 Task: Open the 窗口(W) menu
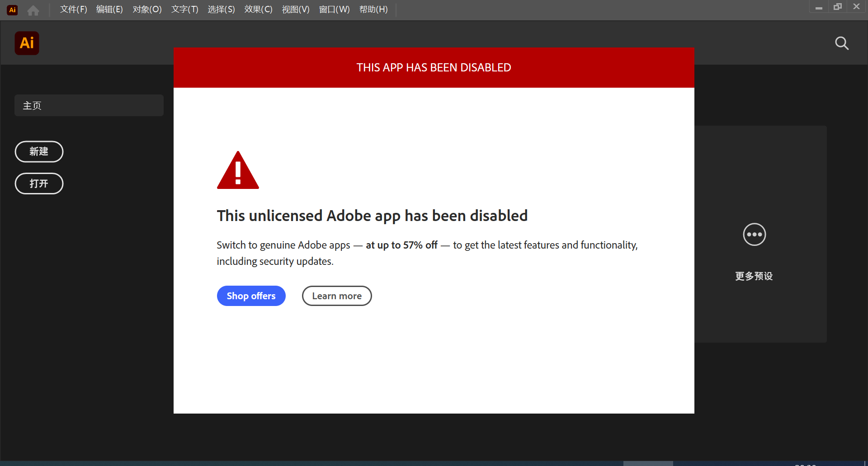(x=335, y=9)
